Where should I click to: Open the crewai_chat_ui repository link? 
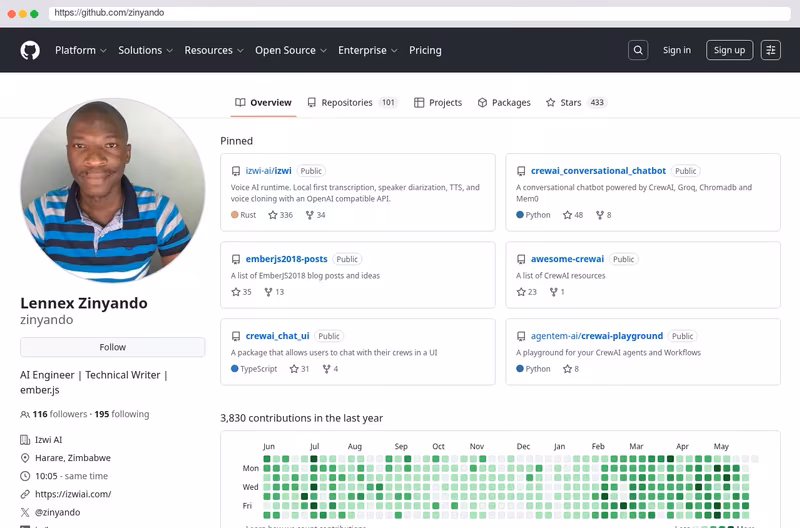coord(277,336)
